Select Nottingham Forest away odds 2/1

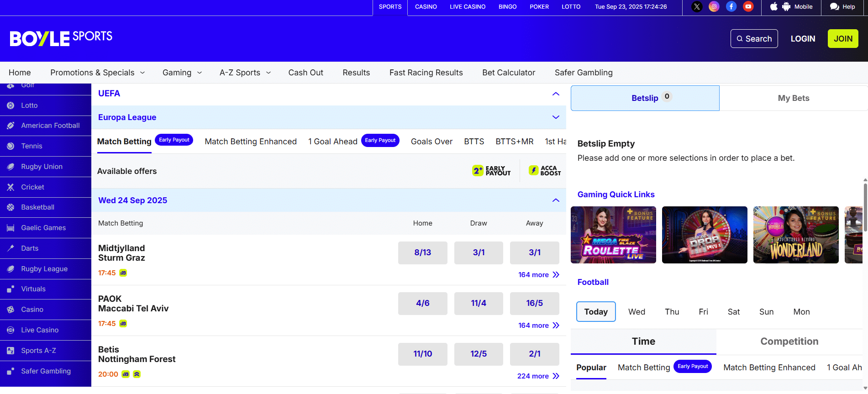coord(535,354)
